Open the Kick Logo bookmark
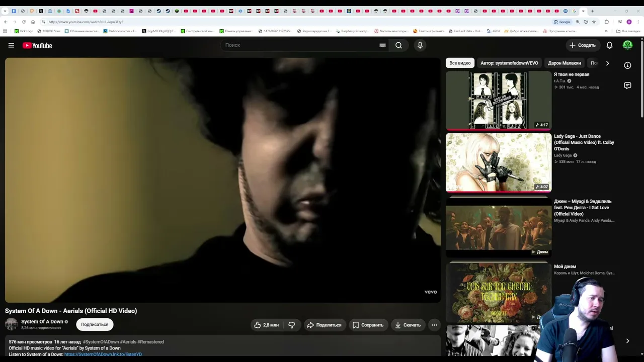Screen dimensions: 644x362 [x=24, y=31]
